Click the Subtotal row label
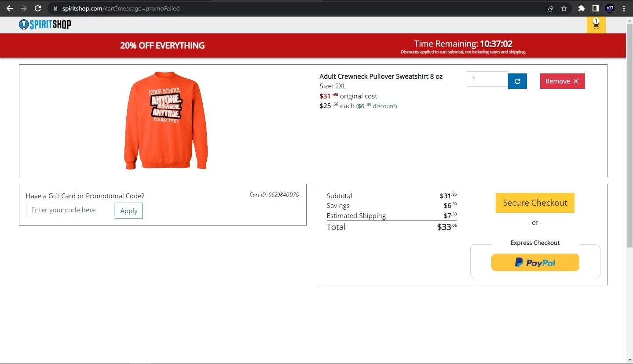 (339, 196)
